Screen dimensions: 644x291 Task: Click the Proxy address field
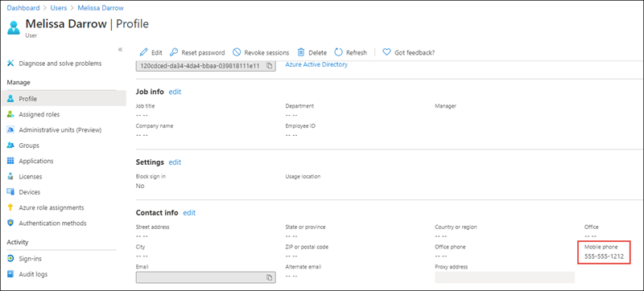click(x=505, y=277)
